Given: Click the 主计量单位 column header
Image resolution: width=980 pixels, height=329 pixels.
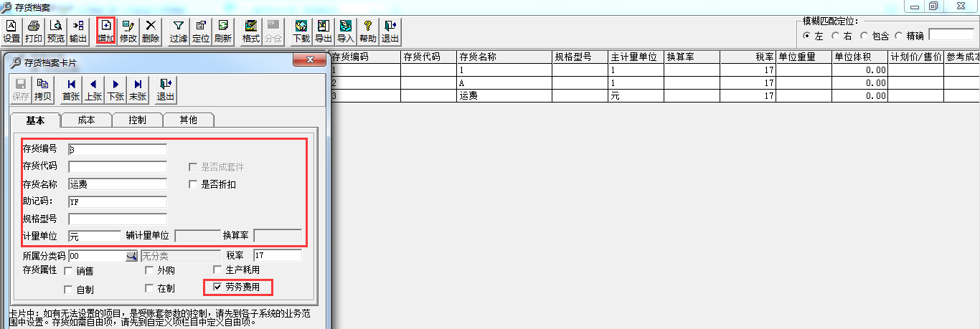Looking at the screenshot, I should click(x=636, y=57).
